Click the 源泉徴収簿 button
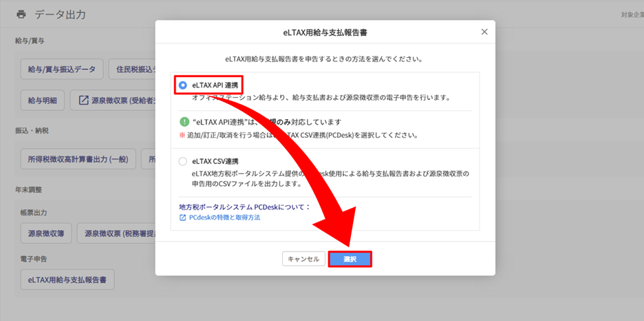Image resolution: width=644 pixels, height=321 pixels. (x=46, y=234)
